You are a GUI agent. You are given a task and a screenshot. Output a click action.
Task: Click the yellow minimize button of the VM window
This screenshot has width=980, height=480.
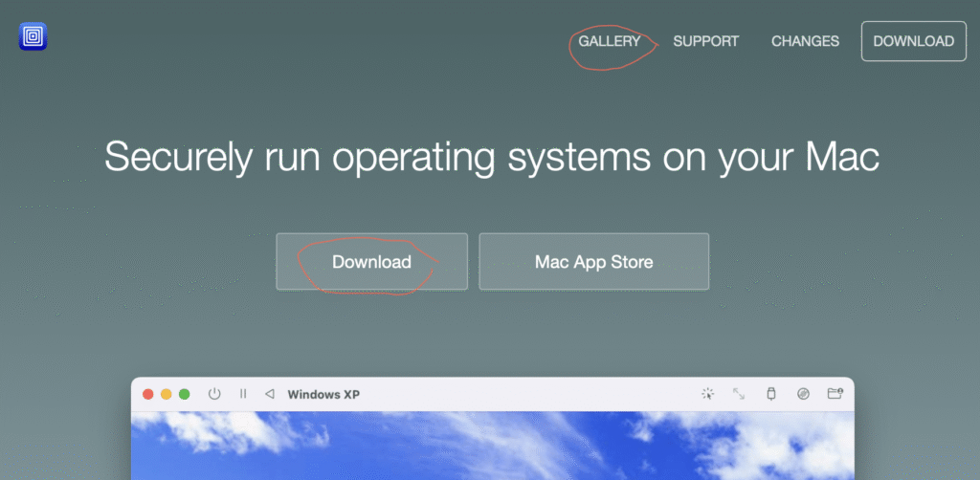[x=167, y=395]
